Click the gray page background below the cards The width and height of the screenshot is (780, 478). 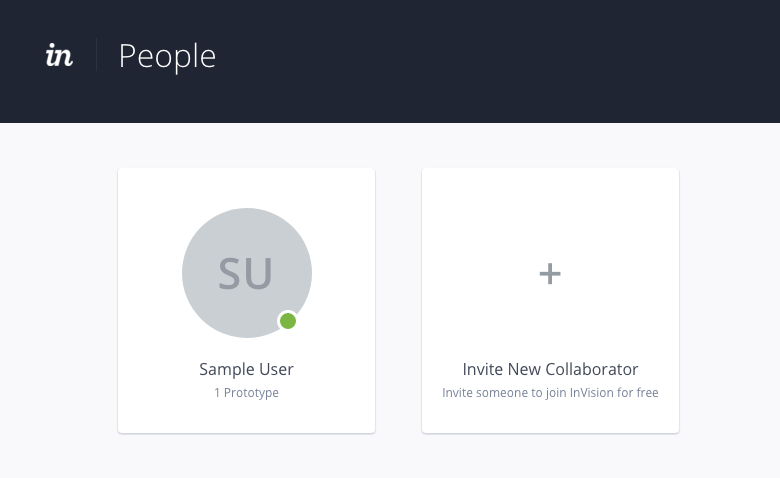(x=400, y=455)
